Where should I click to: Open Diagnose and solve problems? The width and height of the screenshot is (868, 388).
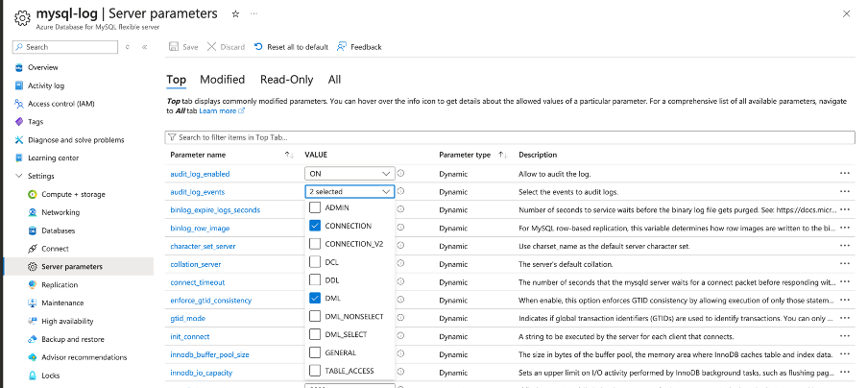[x=75, y=140]
